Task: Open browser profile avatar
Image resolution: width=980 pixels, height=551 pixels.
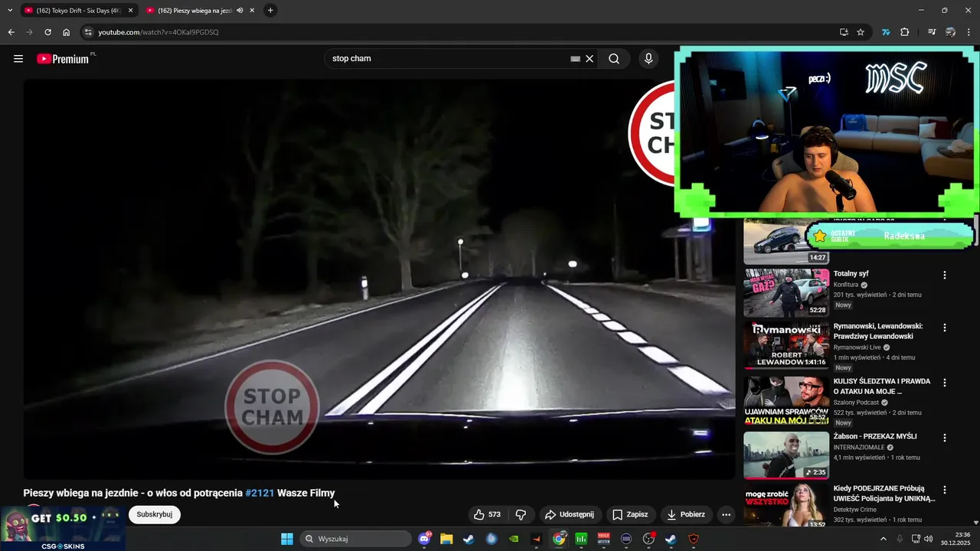Action: coord(951,32)
